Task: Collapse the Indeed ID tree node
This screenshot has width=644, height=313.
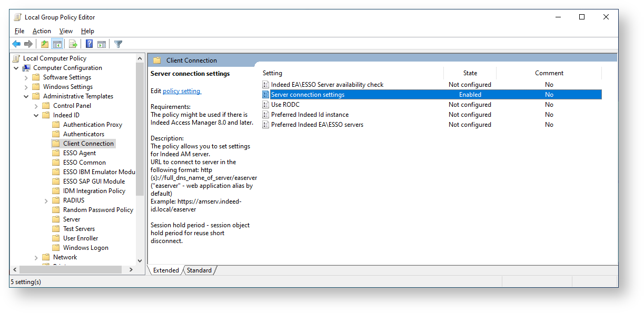Action: click(x=37, y=115)
